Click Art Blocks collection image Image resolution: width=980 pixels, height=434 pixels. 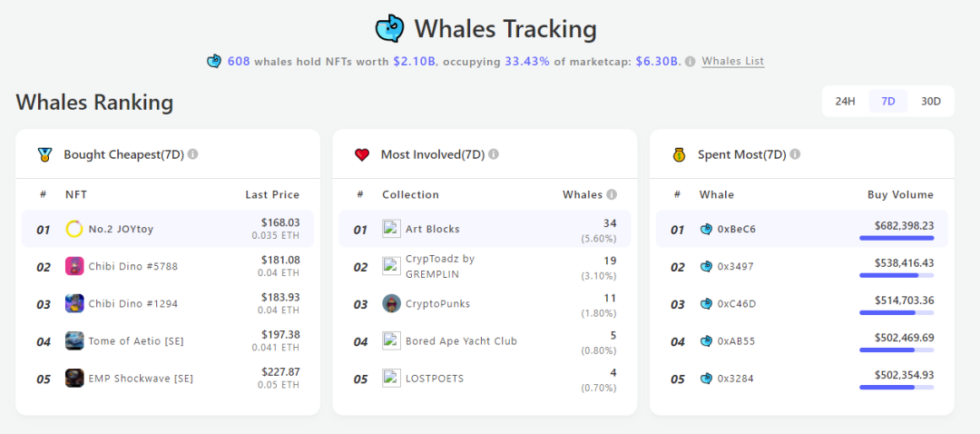[x=391, y=229]
